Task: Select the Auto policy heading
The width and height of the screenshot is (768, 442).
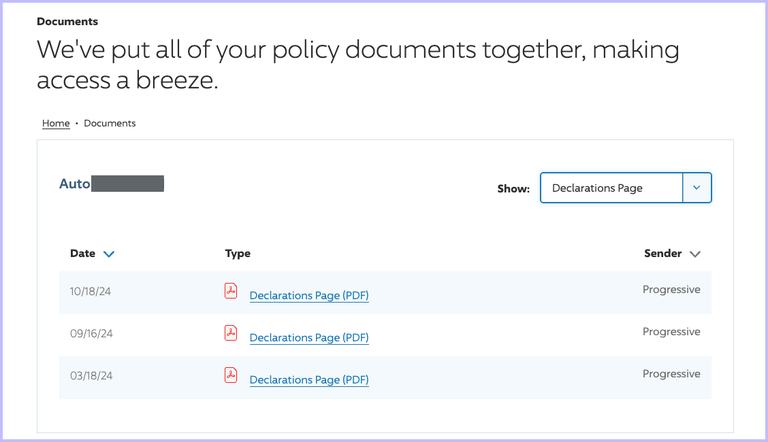Action: (74, 184)
